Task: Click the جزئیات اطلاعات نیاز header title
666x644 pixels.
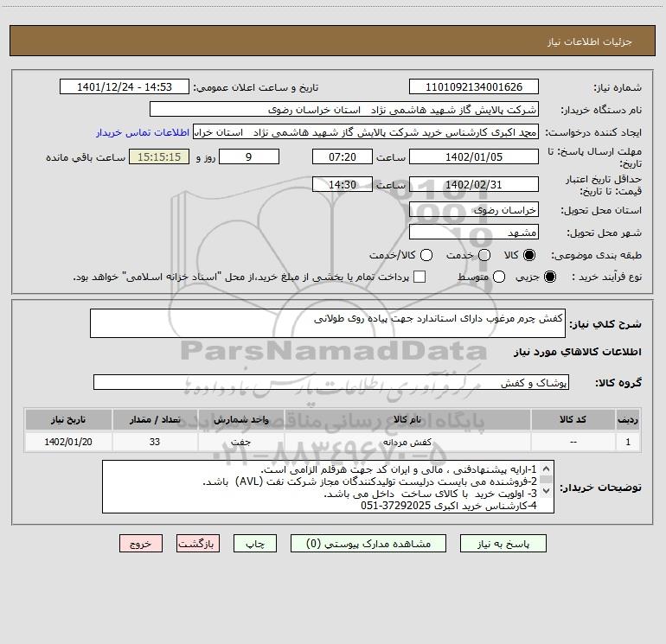Action: pos(590,41)
